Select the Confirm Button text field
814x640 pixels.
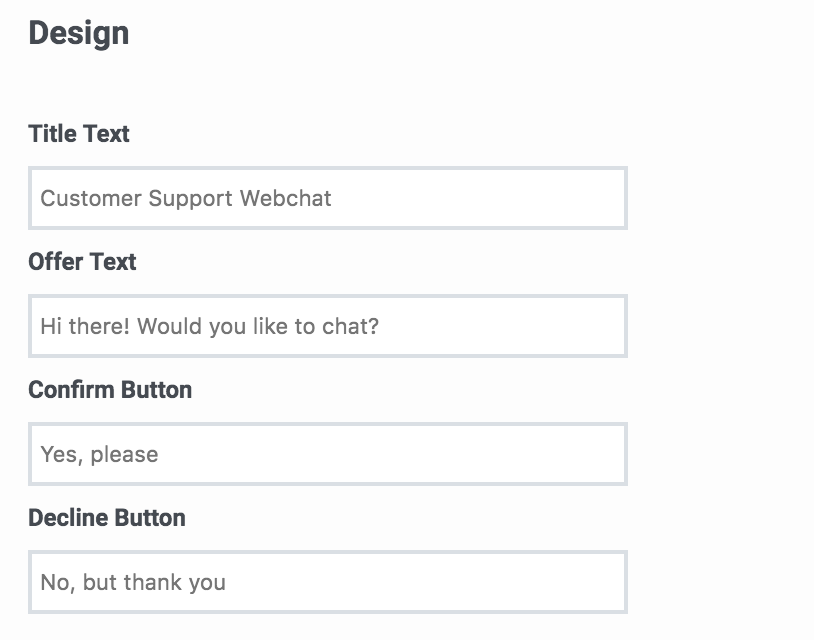pos(328,454)
